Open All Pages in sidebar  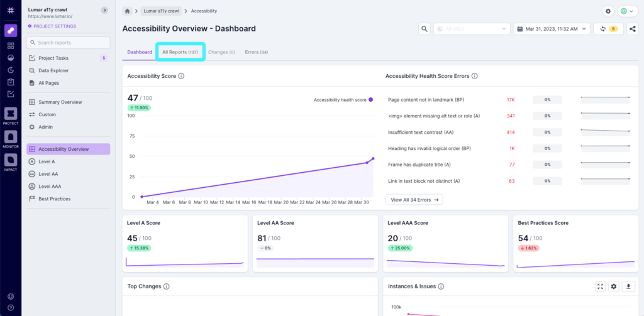pyautogui.click(x=68, y=83)
